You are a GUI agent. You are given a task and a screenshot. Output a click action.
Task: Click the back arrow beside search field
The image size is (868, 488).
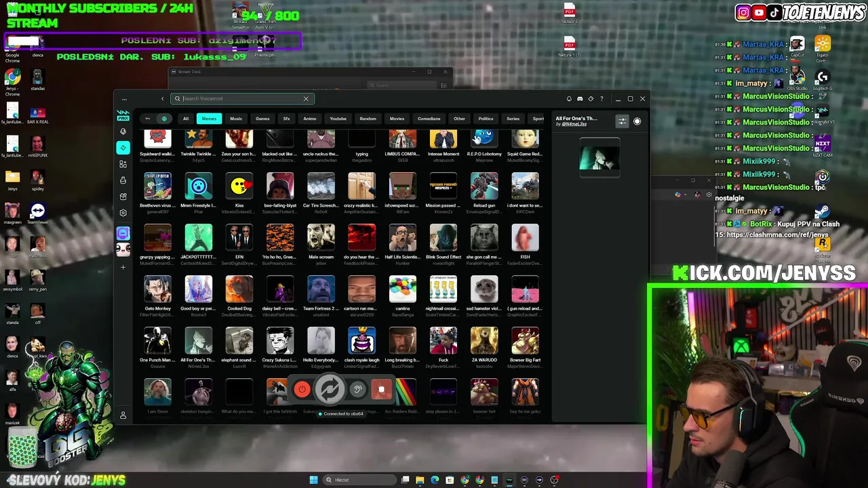point(162,99)
